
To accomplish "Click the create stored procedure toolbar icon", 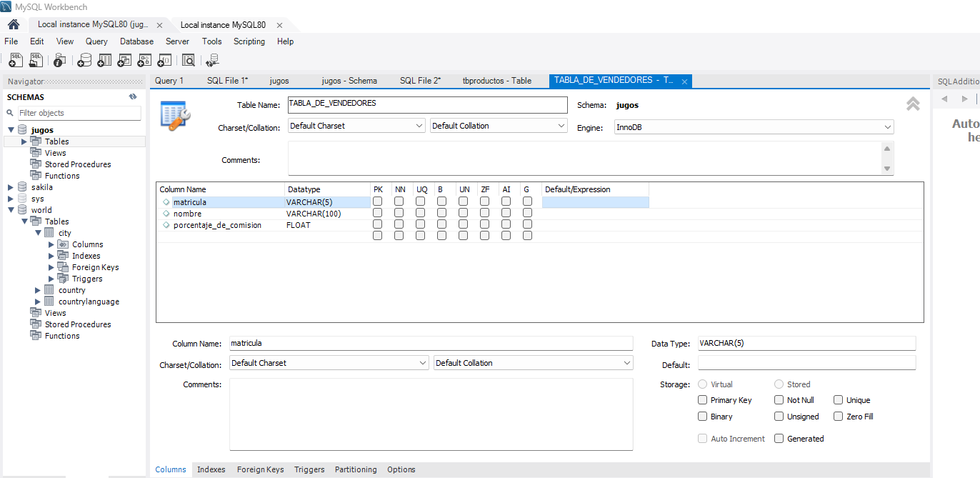I will [144, 61].
